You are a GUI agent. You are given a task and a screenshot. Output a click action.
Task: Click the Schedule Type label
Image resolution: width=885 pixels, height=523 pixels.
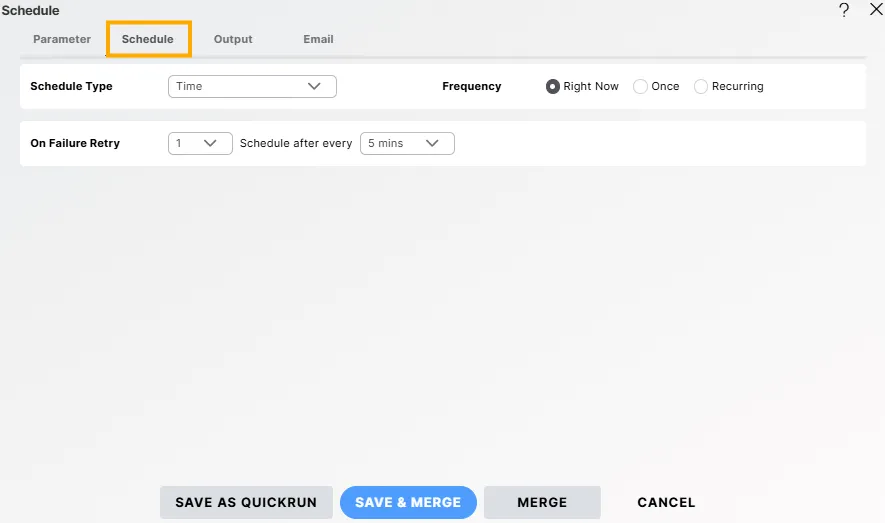[x=71, y=86]
